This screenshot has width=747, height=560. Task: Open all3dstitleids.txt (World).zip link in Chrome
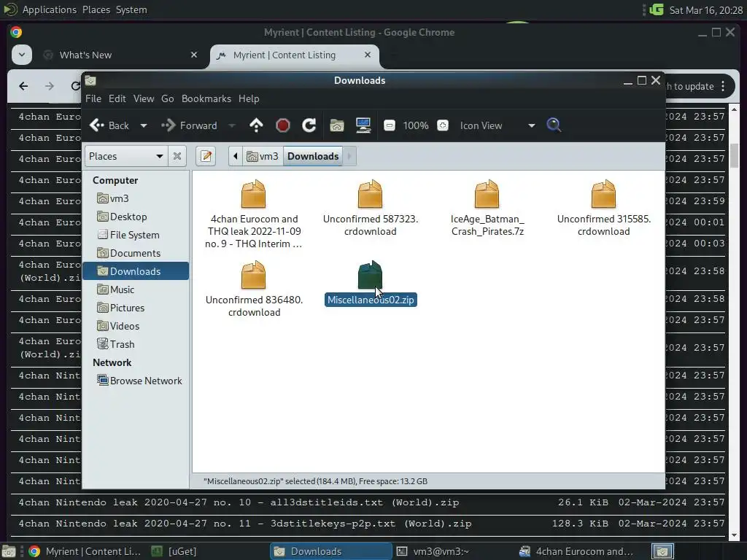239,502
